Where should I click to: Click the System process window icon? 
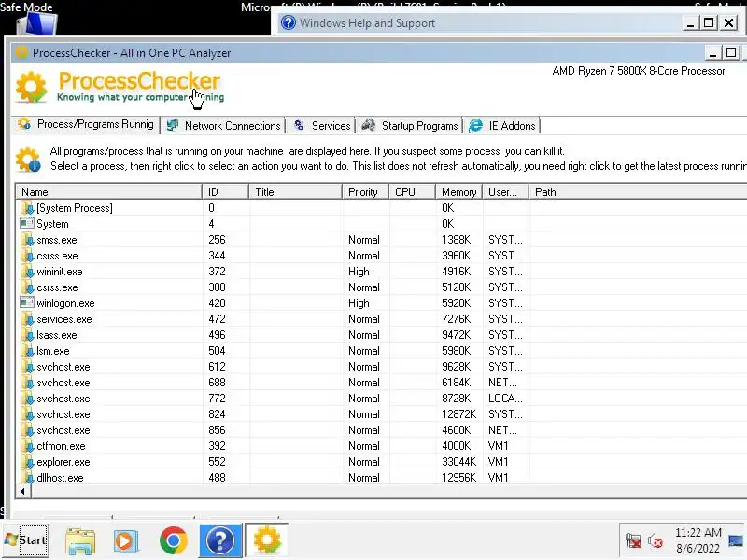click(27, 223)
